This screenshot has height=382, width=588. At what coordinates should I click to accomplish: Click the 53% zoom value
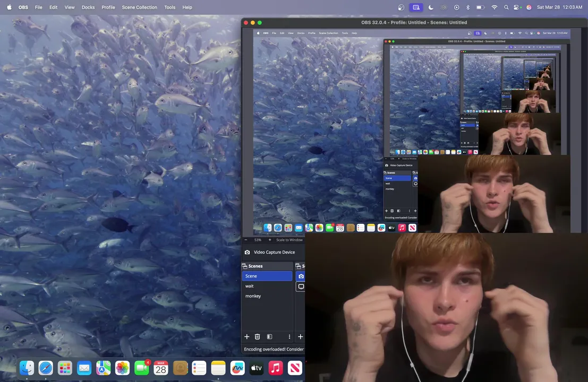(258, 240)
